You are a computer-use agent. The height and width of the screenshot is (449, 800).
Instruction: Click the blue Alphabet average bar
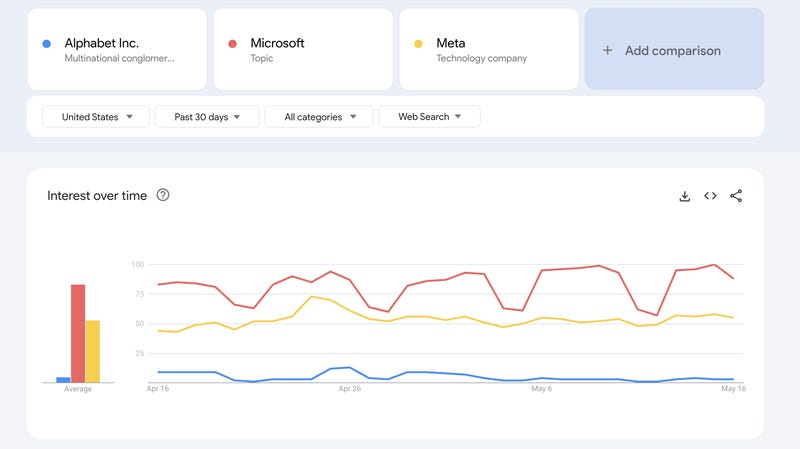tap(63, 380)
